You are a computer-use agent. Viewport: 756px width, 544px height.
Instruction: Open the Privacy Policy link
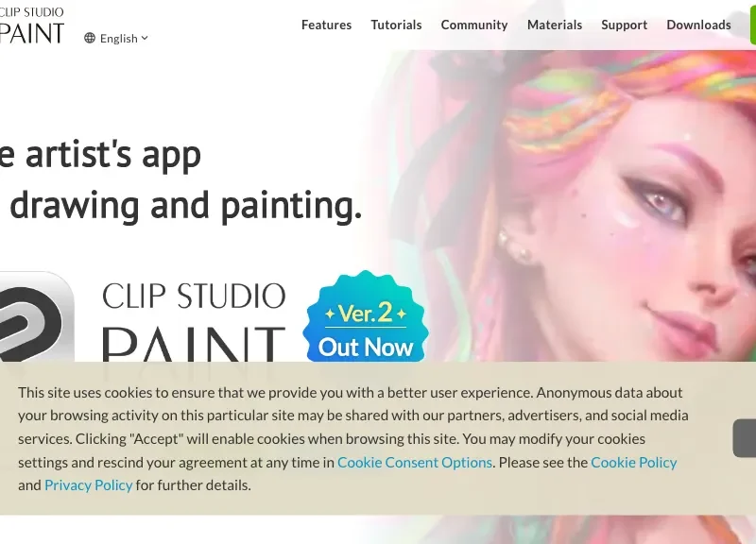(x=88, y=484)
